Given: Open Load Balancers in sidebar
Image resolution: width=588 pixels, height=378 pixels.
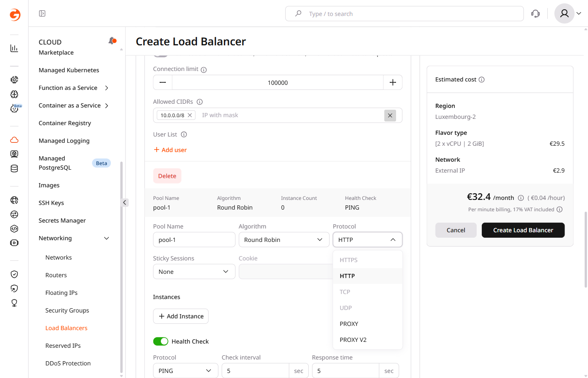Looking at the screenshot, I should coord(66,328).
